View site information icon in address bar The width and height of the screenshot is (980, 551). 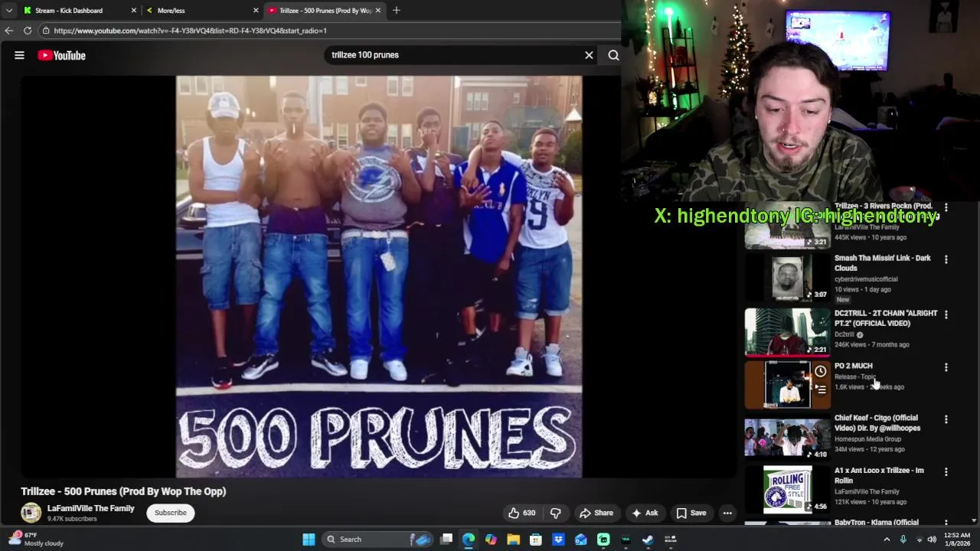[x=46, y=31]
